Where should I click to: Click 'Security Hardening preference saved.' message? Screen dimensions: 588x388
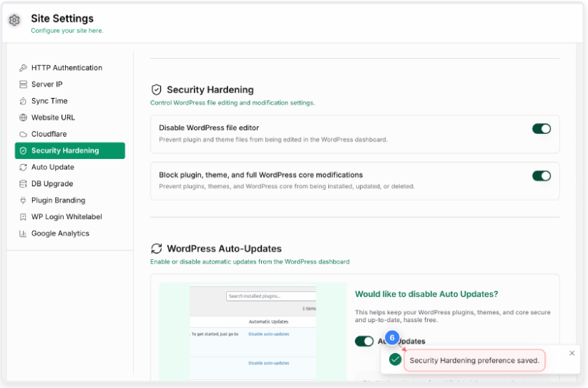(474, 361)
